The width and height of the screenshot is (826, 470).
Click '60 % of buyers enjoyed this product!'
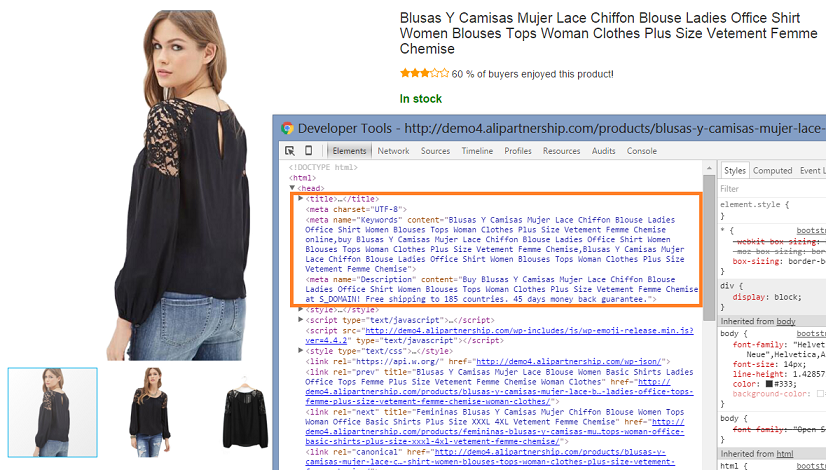533,74
